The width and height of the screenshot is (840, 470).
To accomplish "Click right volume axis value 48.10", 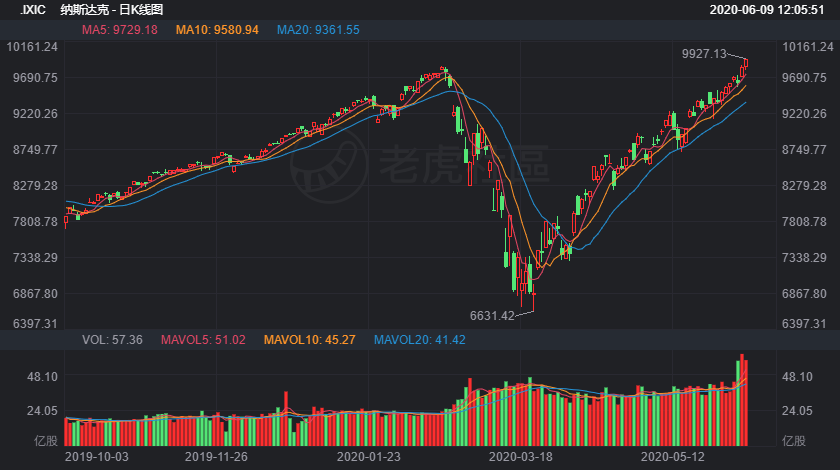I will (797, 377).
